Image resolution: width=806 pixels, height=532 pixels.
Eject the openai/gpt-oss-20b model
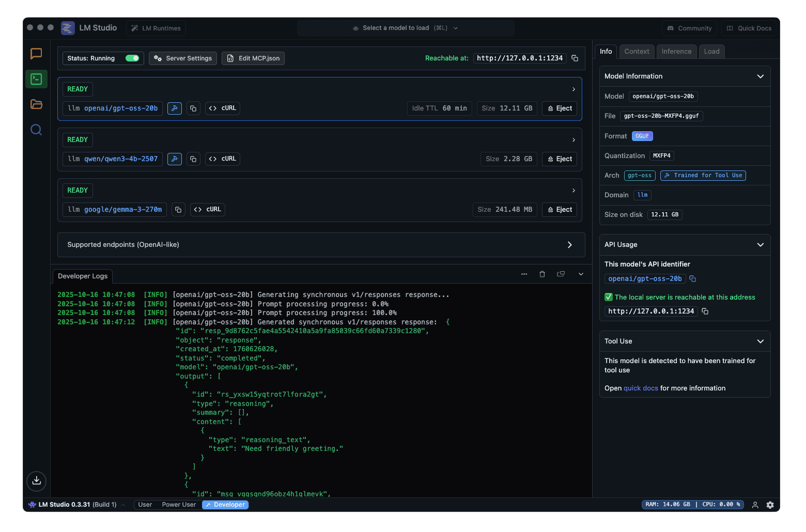(560, 108)
